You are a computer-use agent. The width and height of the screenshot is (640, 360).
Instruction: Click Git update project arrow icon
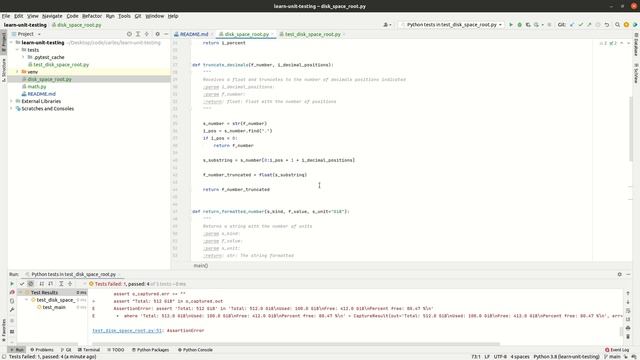coord(572,25)
